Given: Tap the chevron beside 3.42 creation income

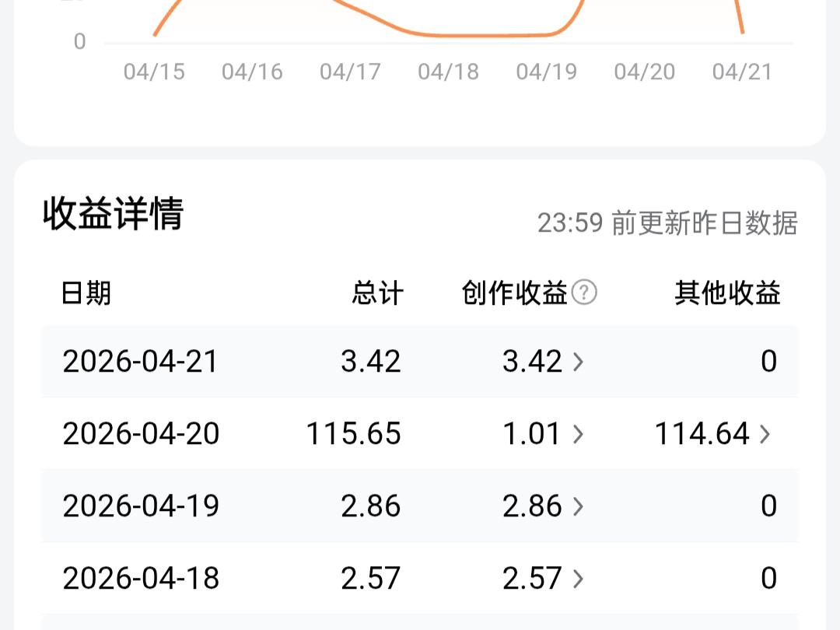Looking at the screenshot, I should pos(577,361).
